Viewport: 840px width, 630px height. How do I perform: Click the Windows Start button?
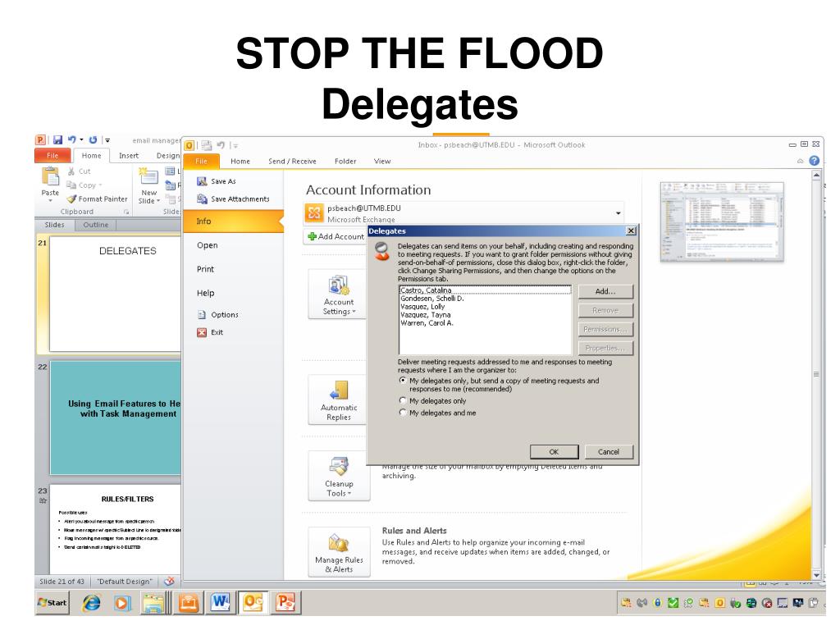[52, 603]
